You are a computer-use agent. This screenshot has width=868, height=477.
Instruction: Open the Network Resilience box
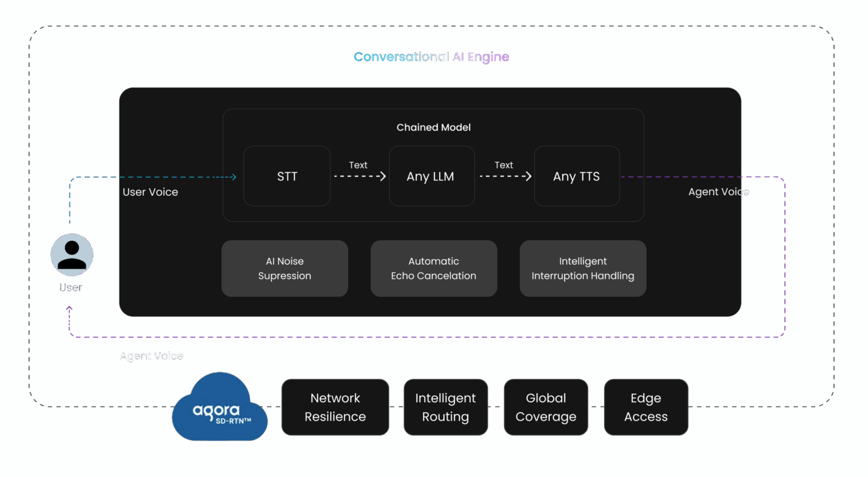335,407
